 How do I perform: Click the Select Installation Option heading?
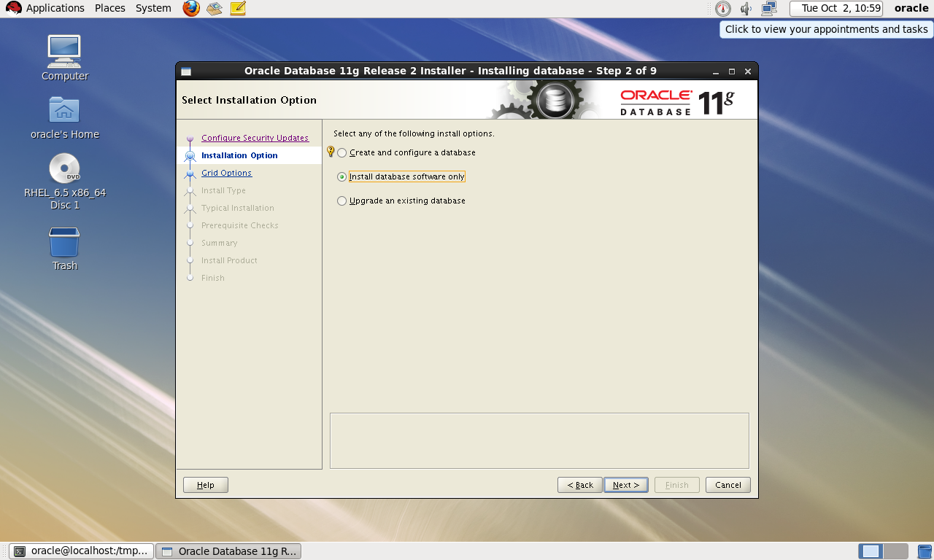coord(249,100)
